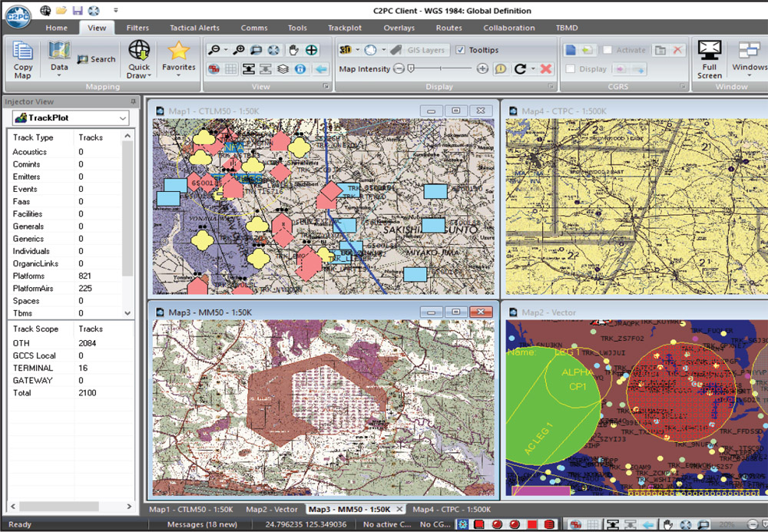Image resolution: width=768 pixels, height=532 pixels.
Task: Click Messages (18 new) in status bar
Action: (202, 524)
